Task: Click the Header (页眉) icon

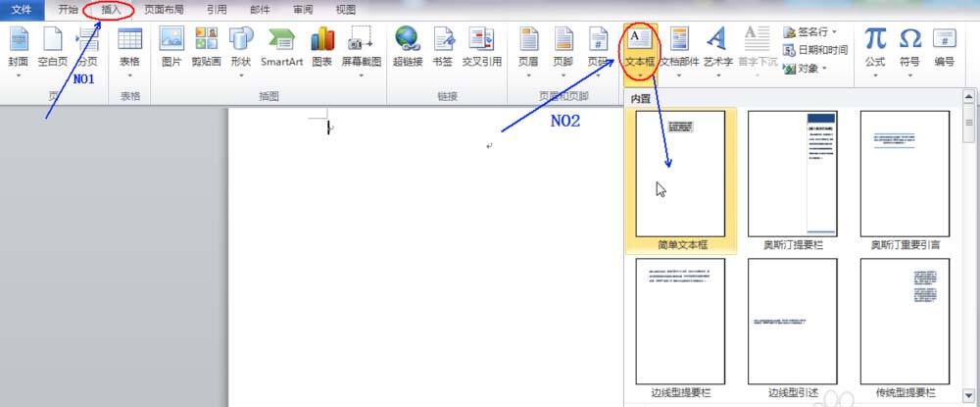Action: click(528, 39)
